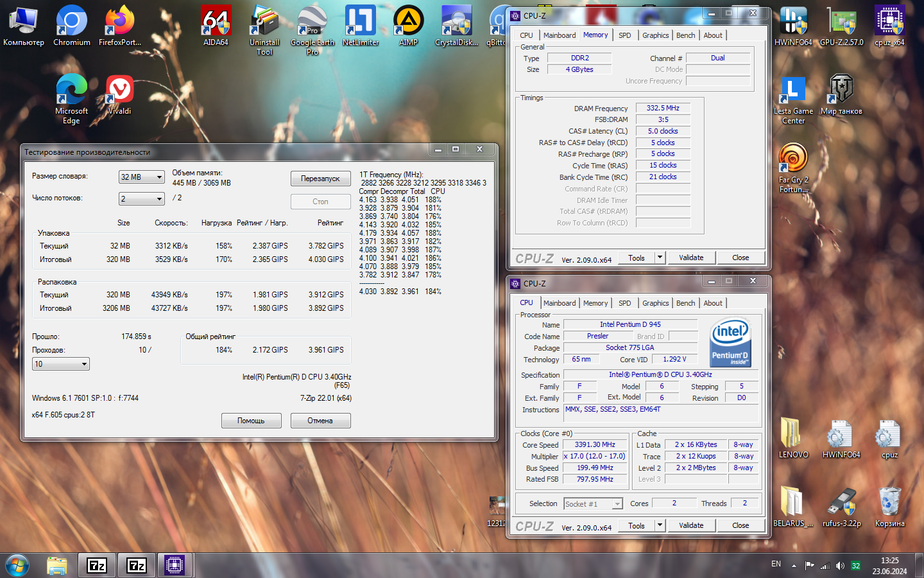924x578 pixels.
Task: Show hidden tray icons arrow
Action: [x=794, y=566]
